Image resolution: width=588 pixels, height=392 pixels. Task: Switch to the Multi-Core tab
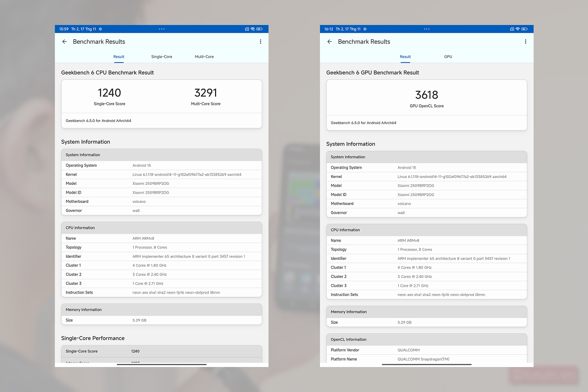pyautogui.click(x=204, y=56)
